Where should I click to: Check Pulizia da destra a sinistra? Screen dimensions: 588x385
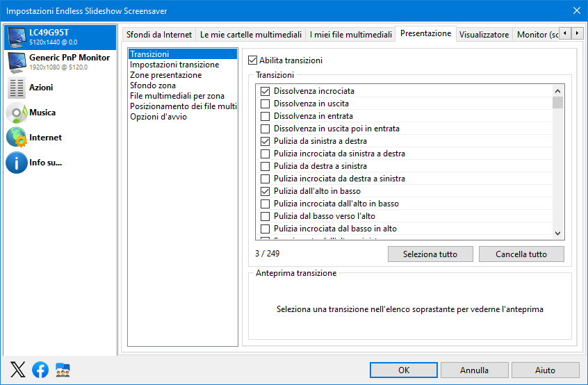coord(265,166)
